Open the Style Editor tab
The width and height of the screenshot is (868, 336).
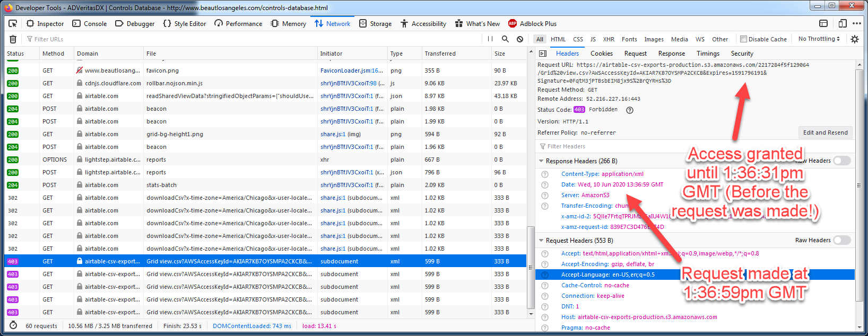click(185, 23)
